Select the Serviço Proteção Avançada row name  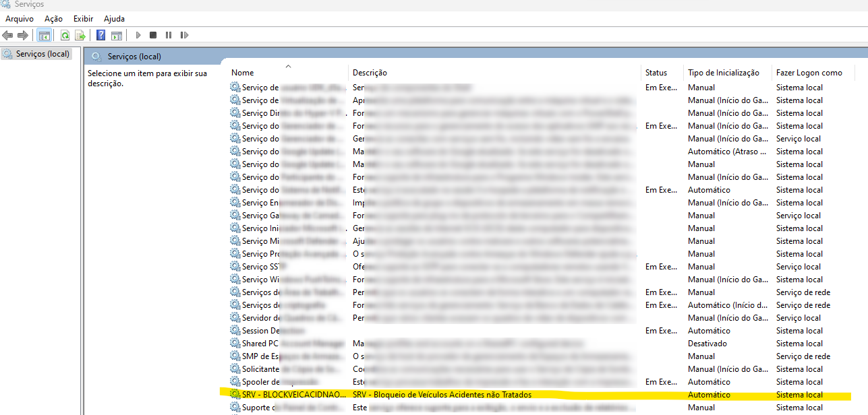293,254
